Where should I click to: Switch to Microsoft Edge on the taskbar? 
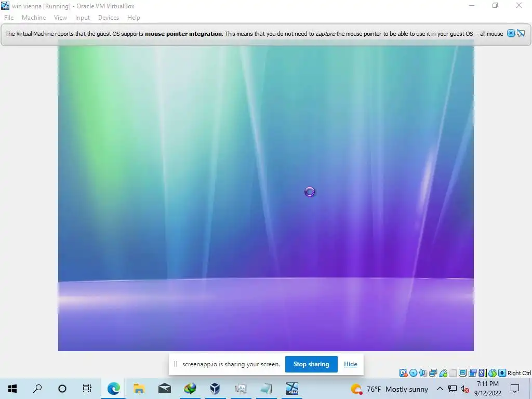tap(114, 389)
